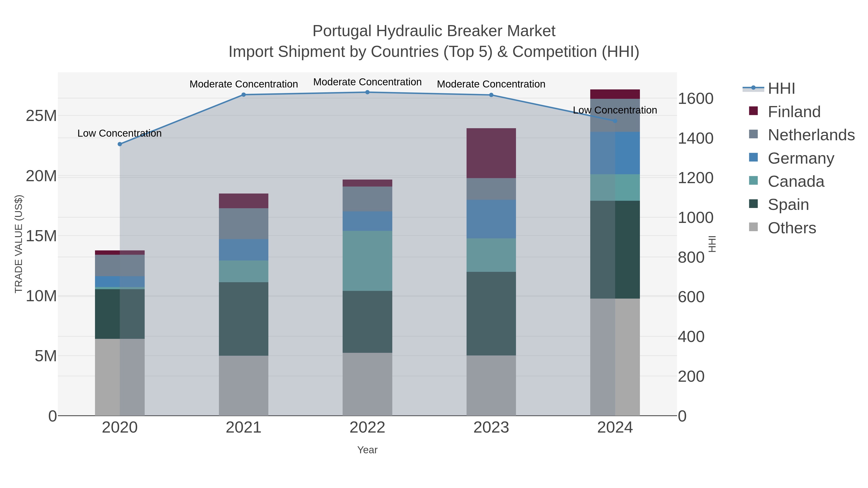Click the 2020 Low Concentration annotation
The height and width of the screenshot is (488, 868).
(x=120, y=133)
